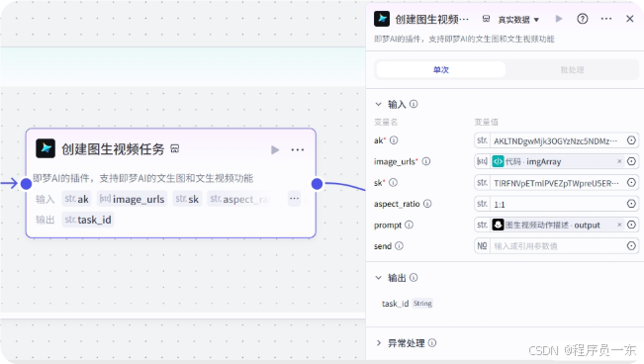This screenshot has width=644, height=364.
Task: Show info tooltip for send parameter
Action: 400,245
